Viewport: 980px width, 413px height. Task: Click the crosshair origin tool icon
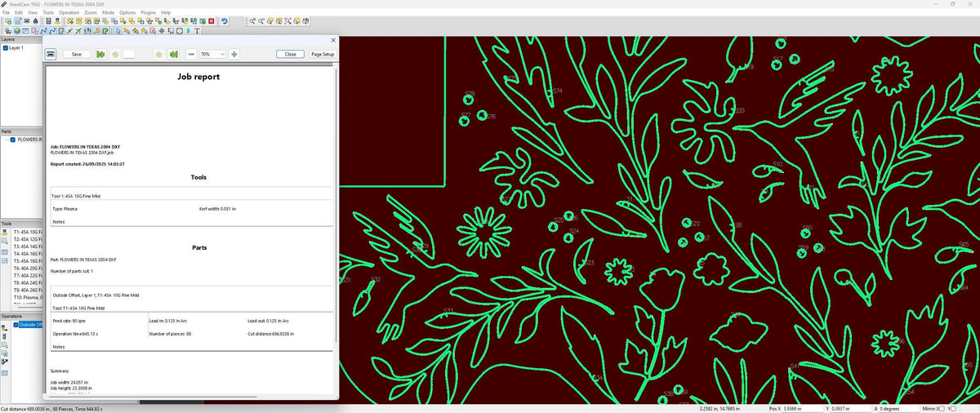point(162,31)
